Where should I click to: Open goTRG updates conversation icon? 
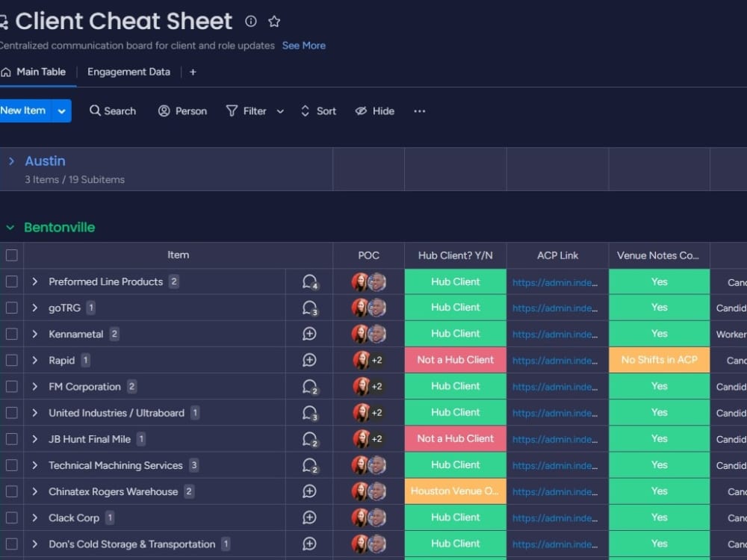(x=310, y=308)
